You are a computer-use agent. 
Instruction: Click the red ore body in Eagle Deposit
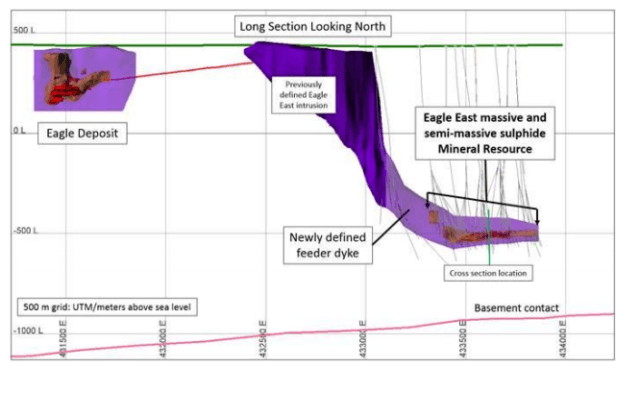click(x=62, y=92)
